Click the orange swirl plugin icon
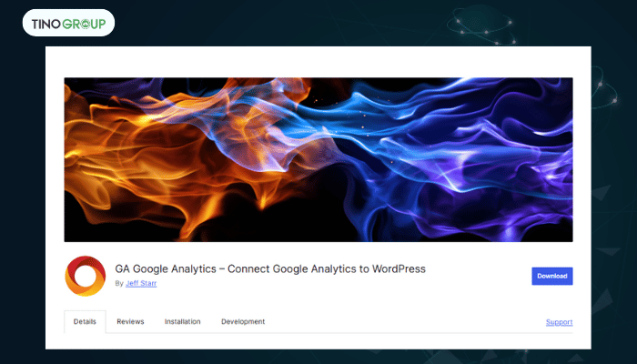This screenshot has width=637, height=364. pyautogui.click(x=86, y=276)
